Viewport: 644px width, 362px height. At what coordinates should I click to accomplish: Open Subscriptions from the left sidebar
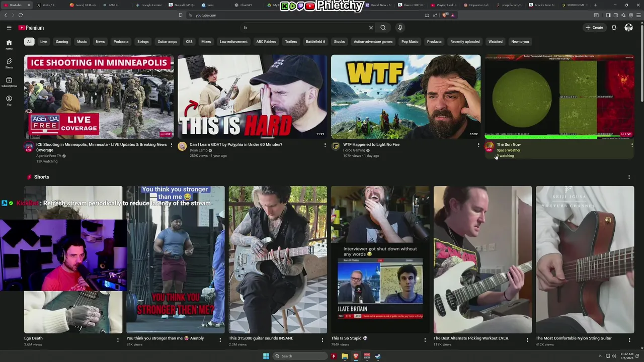[x=9, y=82]
